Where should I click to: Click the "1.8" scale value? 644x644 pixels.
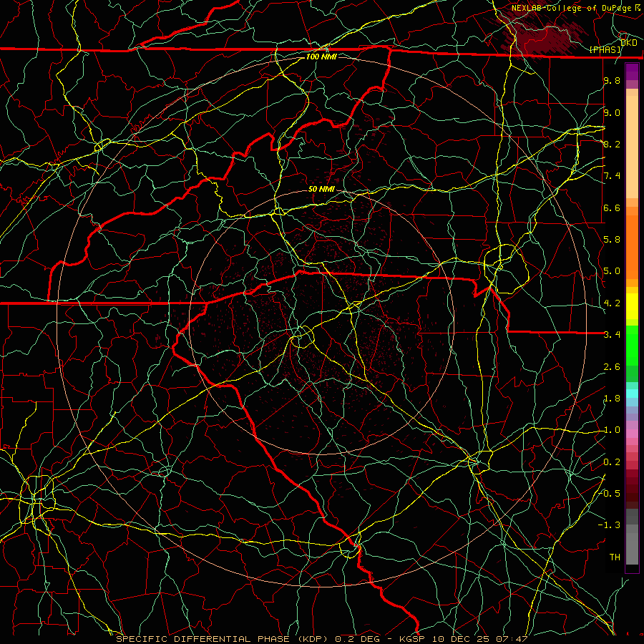(x=612, y=399)
